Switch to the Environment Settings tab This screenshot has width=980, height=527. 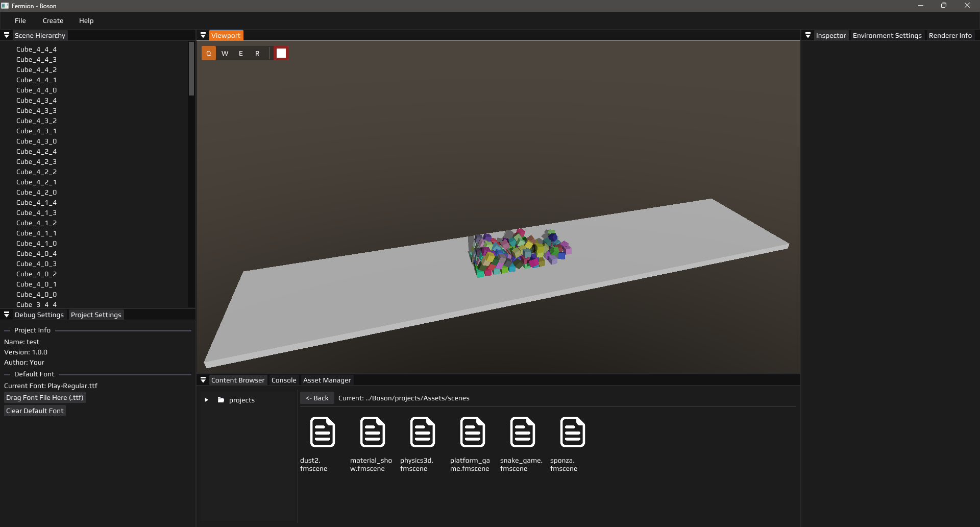[887, 35]
